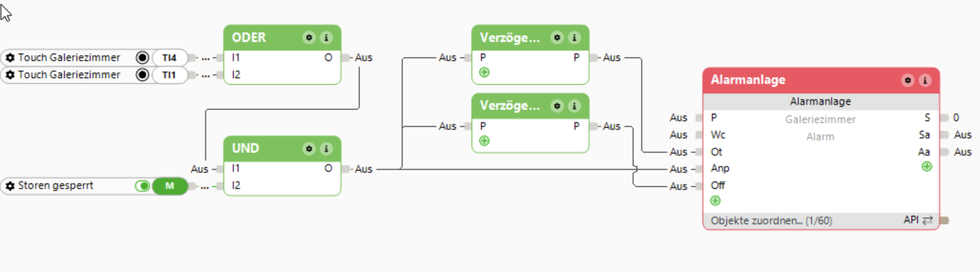Select the Alarmanlage block title bar
The image size is (980, 272).
pyautogui.click(x=802, y=80)
